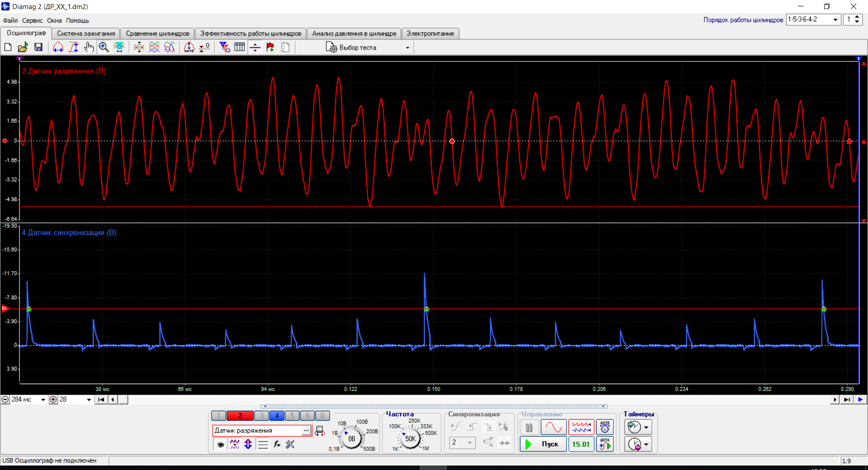Open the Помощь menu
Viewport: 868px width, 470px height.
(x=77, y=20)
